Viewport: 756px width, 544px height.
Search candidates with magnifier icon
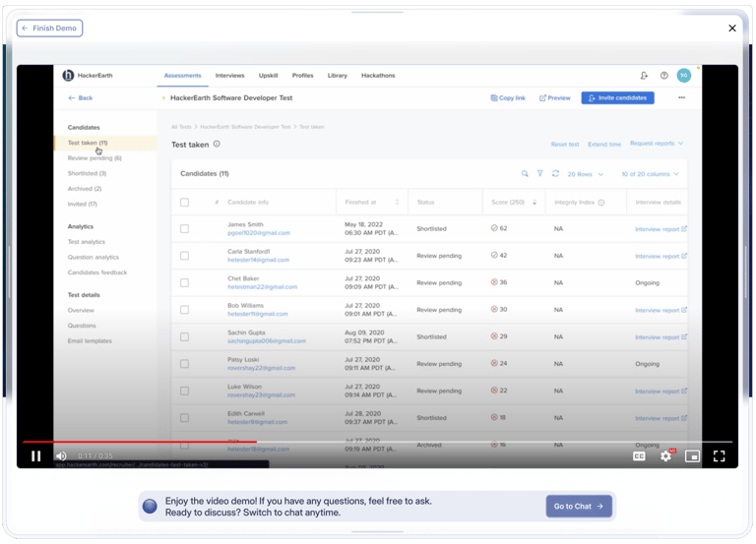click(x=525, y=174)
